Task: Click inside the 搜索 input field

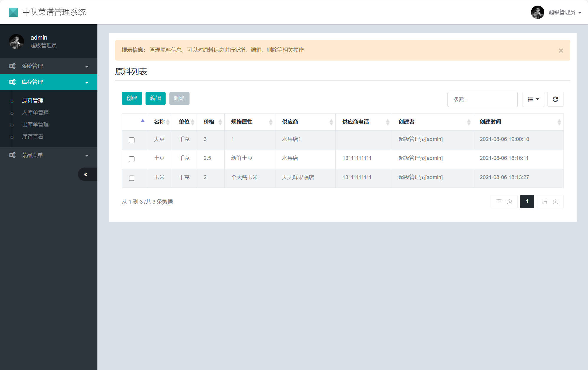Action: click(x=482, y=99)
